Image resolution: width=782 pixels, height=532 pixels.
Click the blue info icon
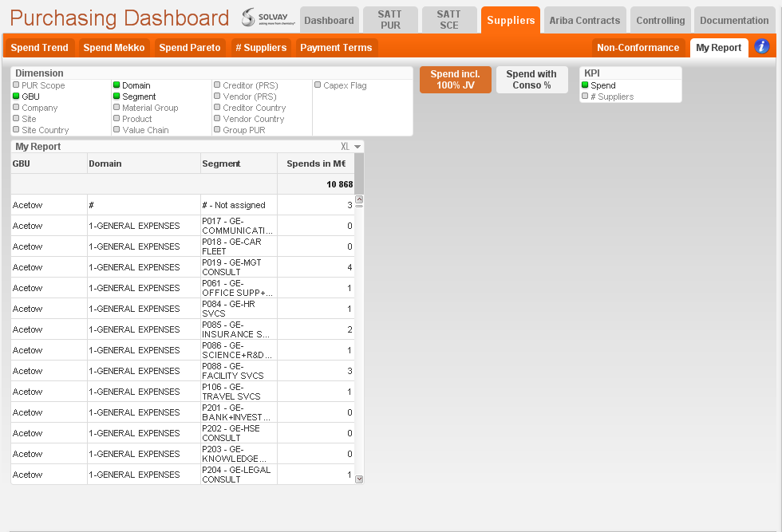[761, 46]
